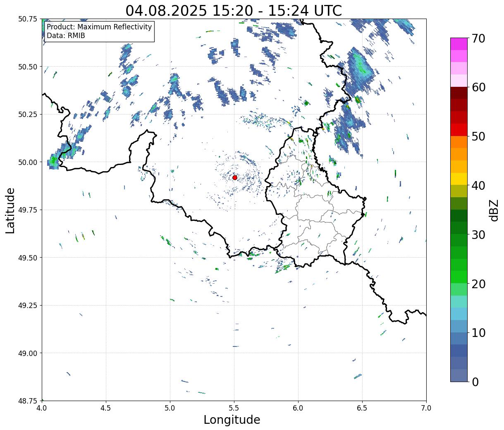Click the colorbar tick label 40

click(x=478, y=185)
